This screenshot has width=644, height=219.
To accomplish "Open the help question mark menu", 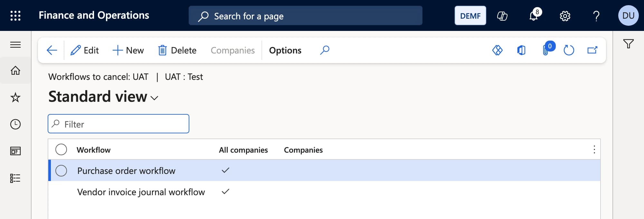I will pos(596,16).
